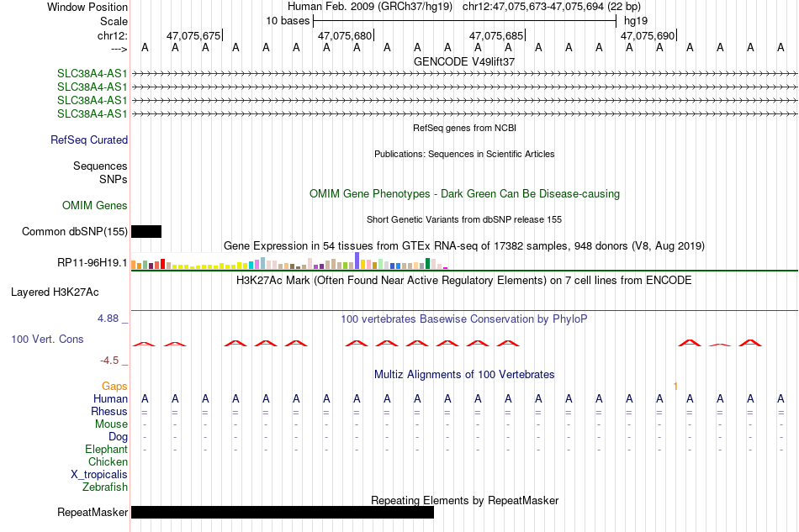Screen dimensions: 799x532
Task: Select the Elephant alignment row label
Action: (107, 449)
